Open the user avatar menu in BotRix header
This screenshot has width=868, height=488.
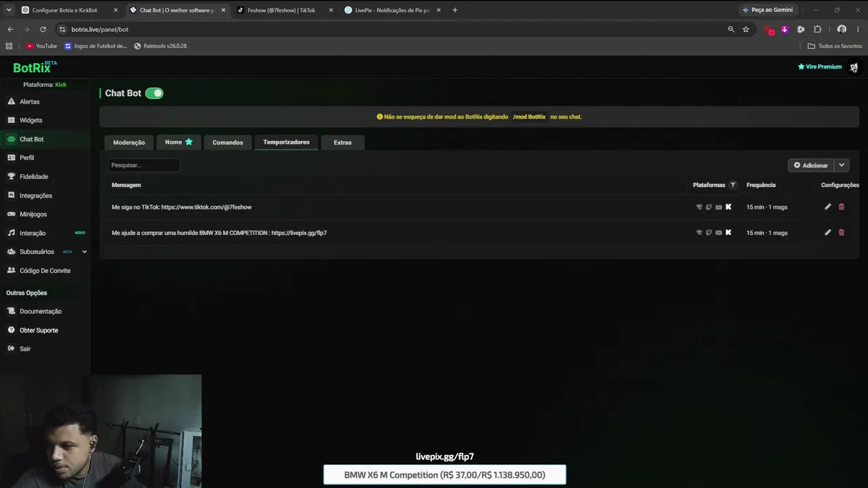point(854,67)
